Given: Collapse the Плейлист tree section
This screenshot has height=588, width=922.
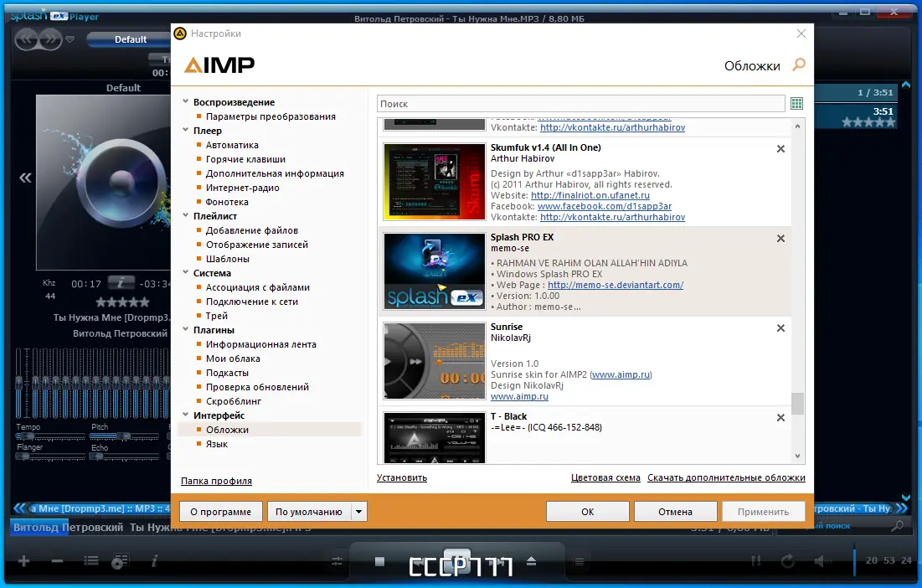Looking at the screenshot, I should 186,215.
